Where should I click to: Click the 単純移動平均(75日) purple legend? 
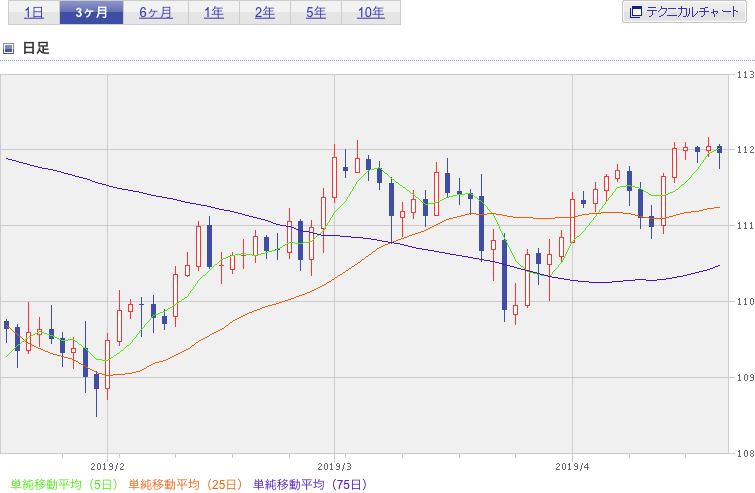click(311, 484)
